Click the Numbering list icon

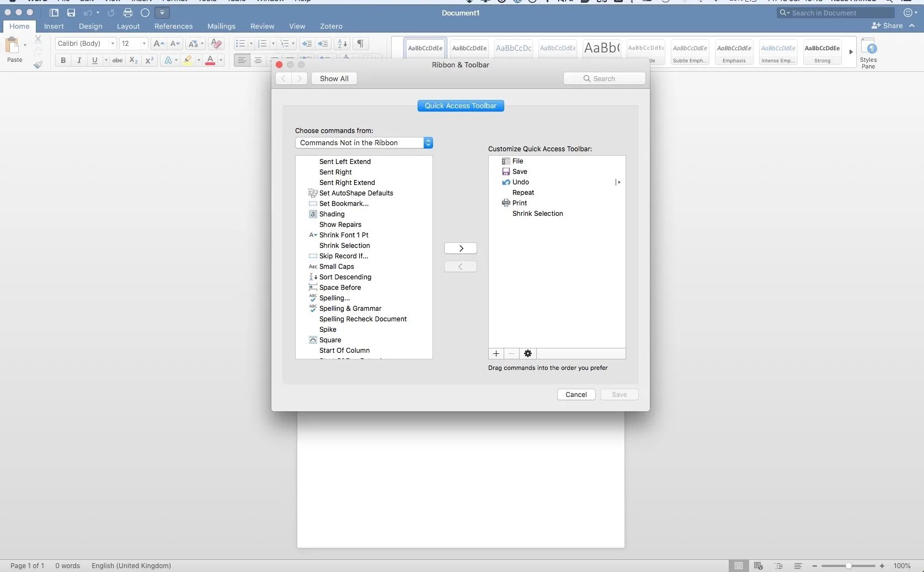point(263,44)
